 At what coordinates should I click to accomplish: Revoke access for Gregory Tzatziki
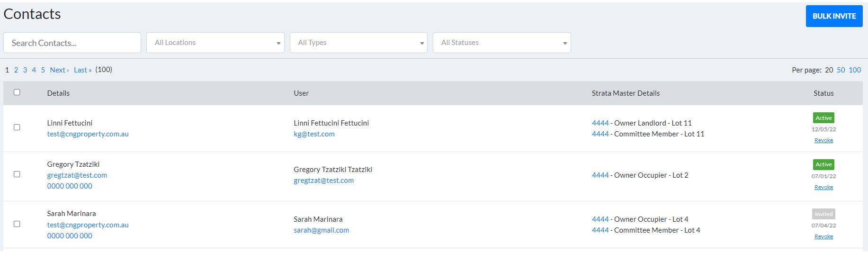823,187
